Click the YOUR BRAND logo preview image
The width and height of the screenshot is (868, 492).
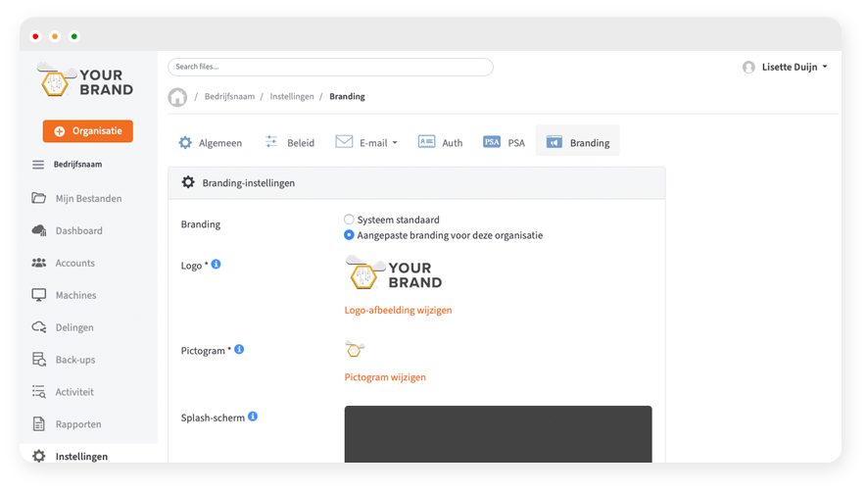pos(394,272)
